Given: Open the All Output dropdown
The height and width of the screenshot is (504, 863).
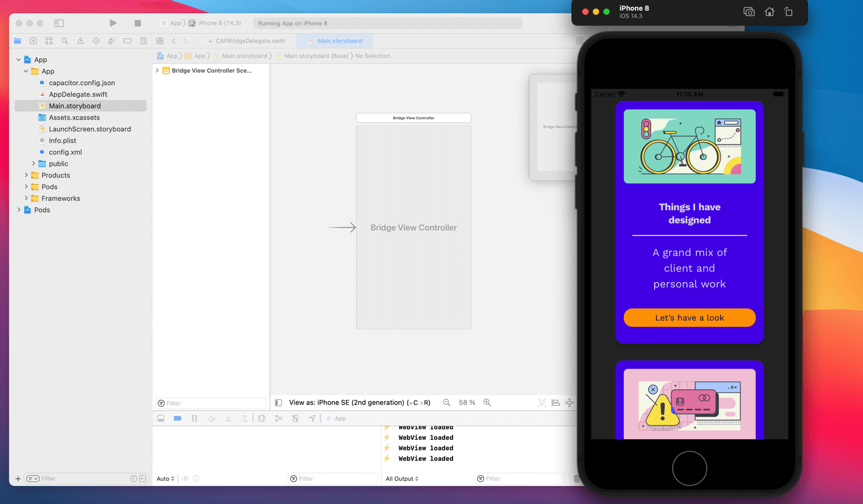Looking at the screenshot, I should click(402, 479).
